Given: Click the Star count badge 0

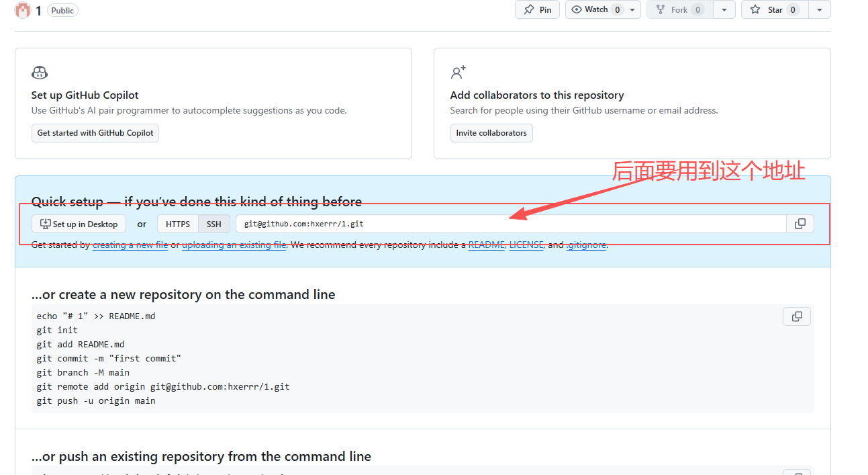Looking at the screenshot, I should pos(793,9).
